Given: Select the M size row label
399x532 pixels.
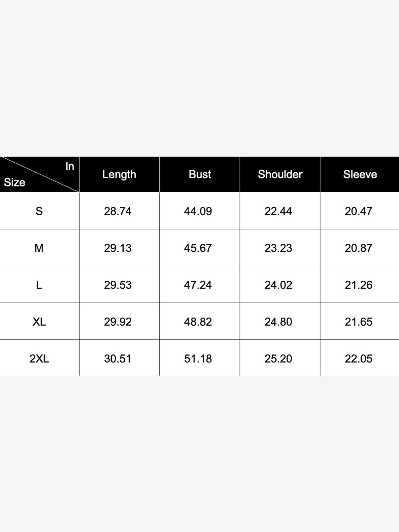Looking at the screenshot, I should tap(39, 248).
